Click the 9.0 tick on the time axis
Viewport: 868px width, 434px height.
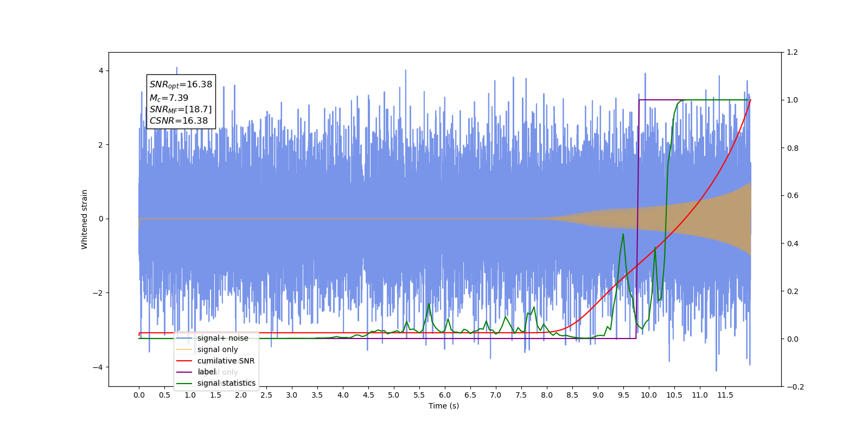598,395
